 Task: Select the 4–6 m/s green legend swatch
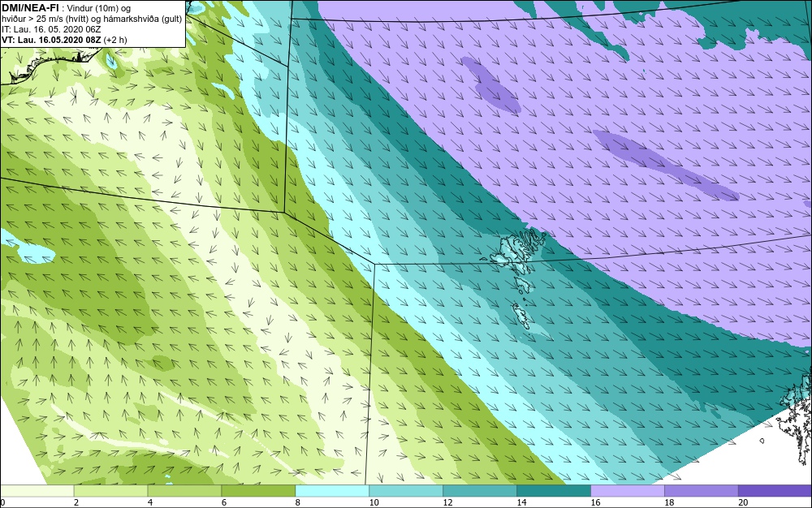[x=184, y=490]
